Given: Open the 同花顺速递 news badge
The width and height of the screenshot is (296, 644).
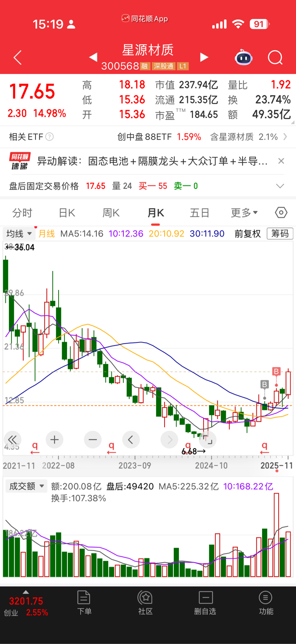Looking at the screenshot, I should [x=20, y=161].
